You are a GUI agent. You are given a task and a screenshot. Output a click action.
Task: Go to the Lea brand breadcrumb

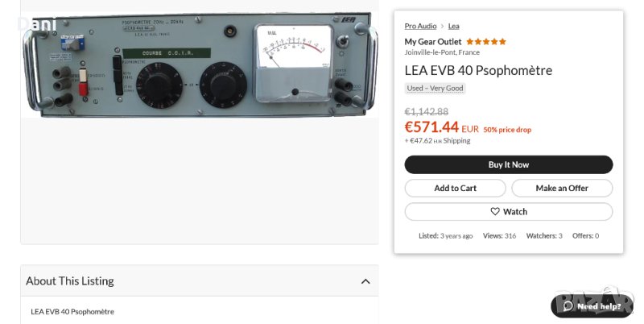[x=454, y=27]
